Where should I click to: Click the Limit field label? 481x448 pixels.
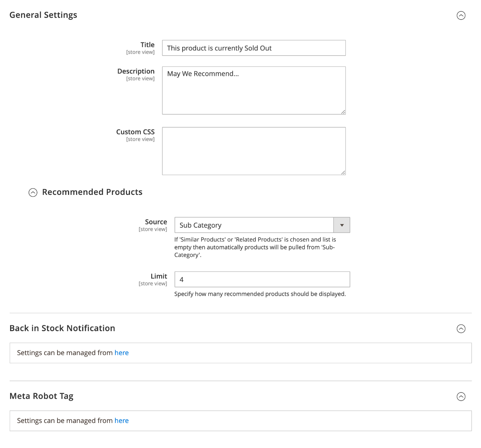coord(159,276)
